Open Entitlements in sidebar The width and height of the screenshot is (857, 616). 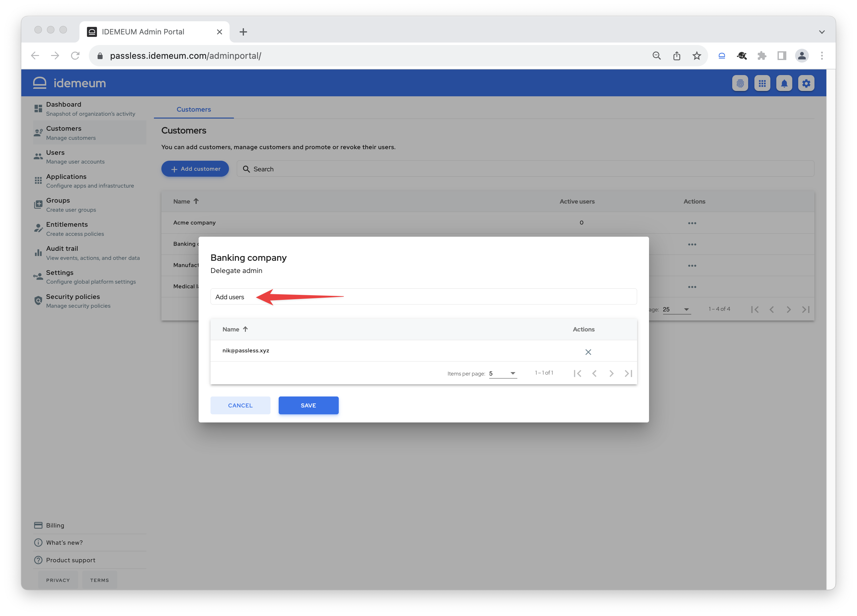[x=89, y=229]
